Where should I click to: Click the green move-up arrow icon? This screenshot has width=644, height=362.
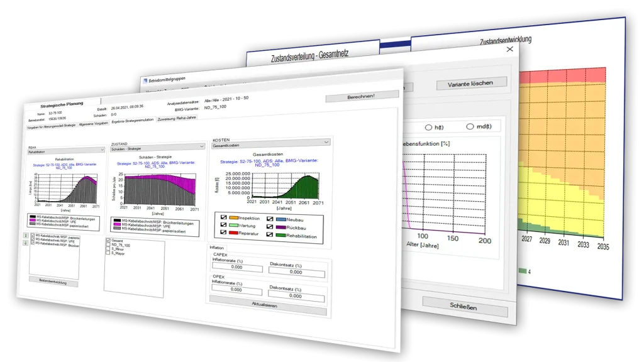[x=26, y=236]
